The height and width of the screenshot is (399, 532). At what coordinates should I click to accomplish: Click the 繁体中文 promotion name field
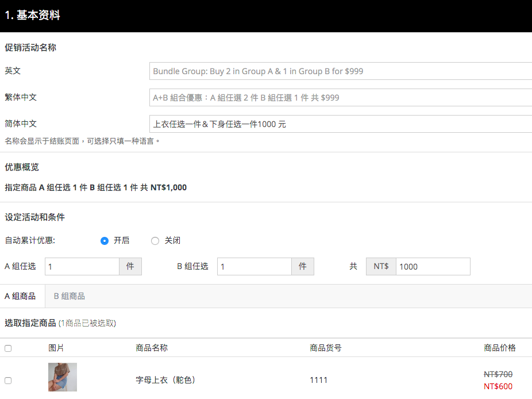click(341, 98)
